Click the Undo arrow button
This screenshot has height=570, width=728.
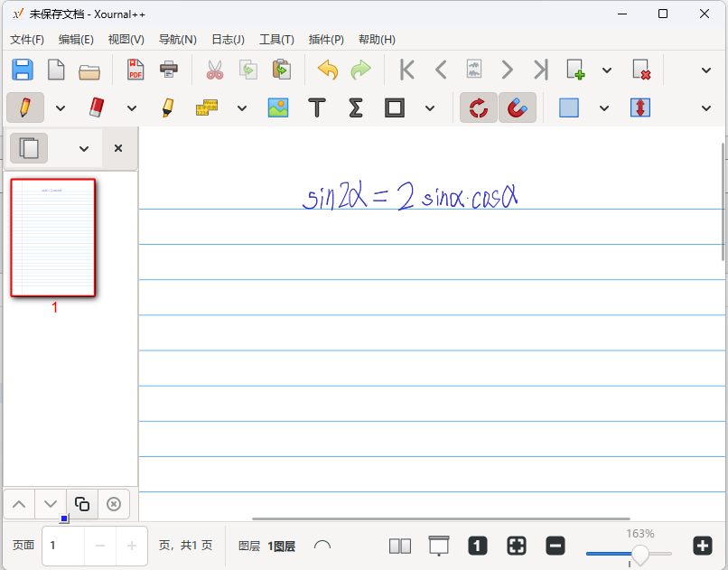click(327, 70)
